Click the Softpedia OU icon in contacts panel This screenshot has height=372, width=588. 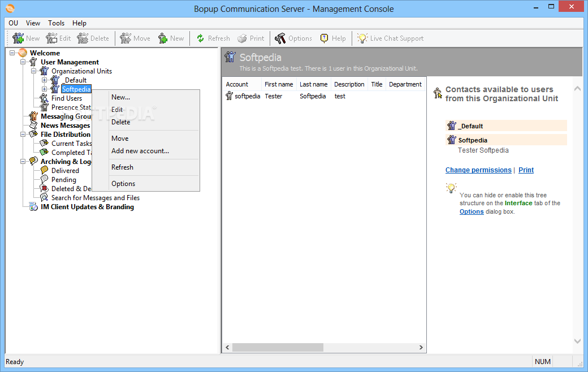(x=452, y=140)
